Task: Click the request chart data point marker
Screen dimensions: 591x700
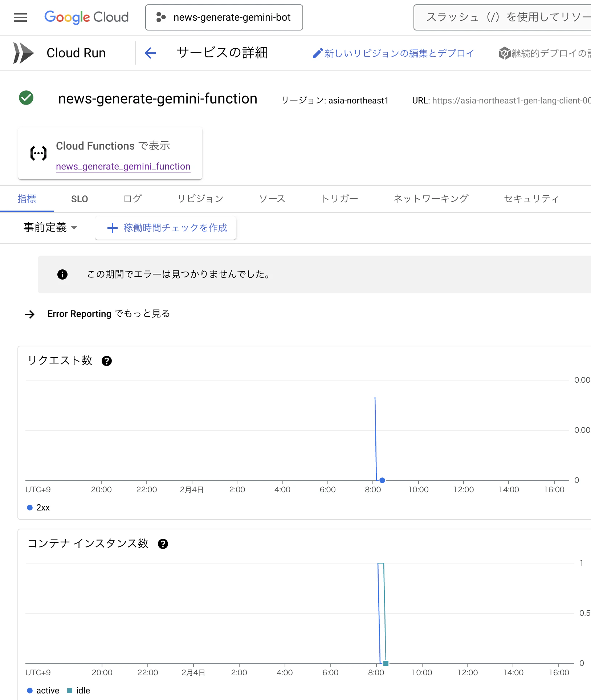Action: pyautogui.click(x=382, y=480)
